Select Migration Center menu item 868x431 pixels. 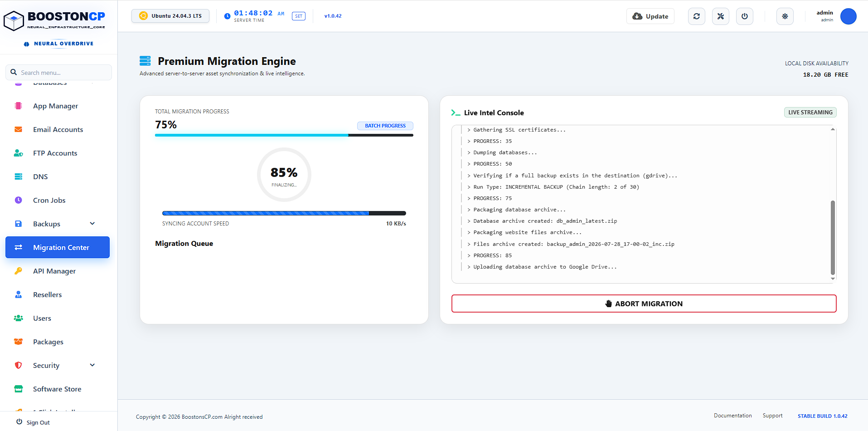coord(58,247)
